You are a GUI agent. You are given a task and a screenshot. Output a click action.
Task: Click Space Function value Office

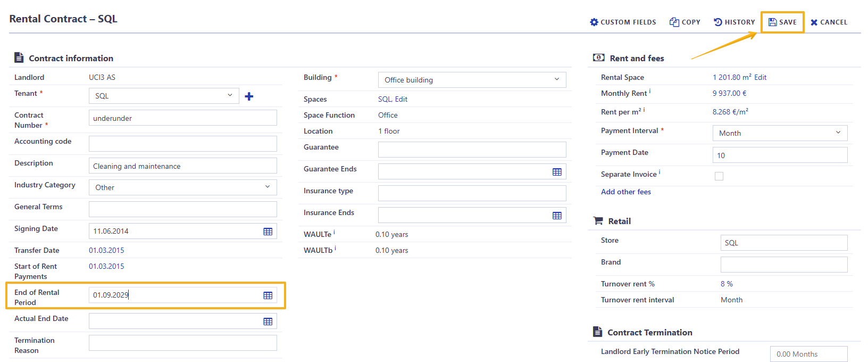[x=388, y=115]
